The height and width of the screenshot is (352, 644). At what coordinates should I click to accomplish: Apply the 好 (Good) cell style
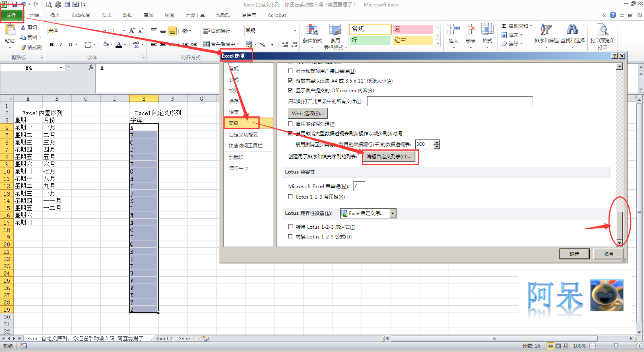(370, 40)
